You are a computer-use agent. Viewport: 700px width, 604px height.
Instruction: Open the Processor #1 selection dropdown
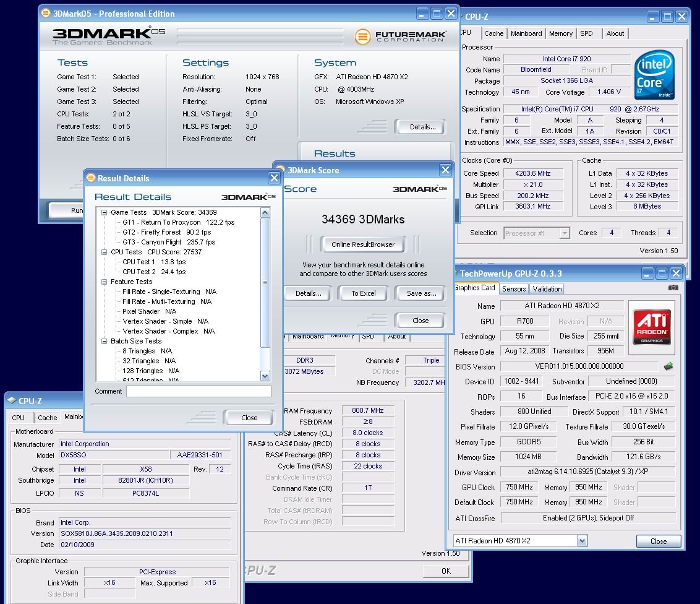coord(565,233)
